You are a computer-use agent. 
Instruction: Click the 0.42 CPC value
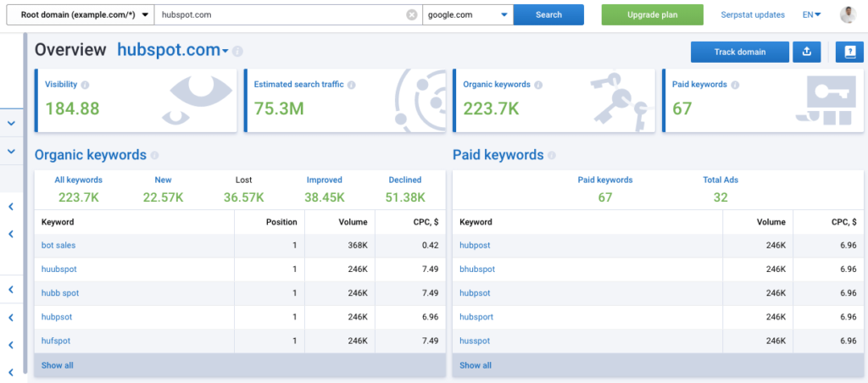click(x=430, y=245)
